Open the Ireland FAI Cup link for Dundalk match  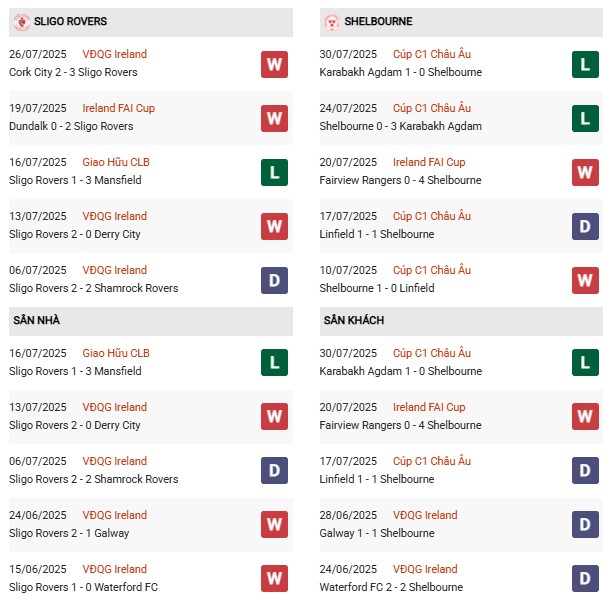click(119, 108)
